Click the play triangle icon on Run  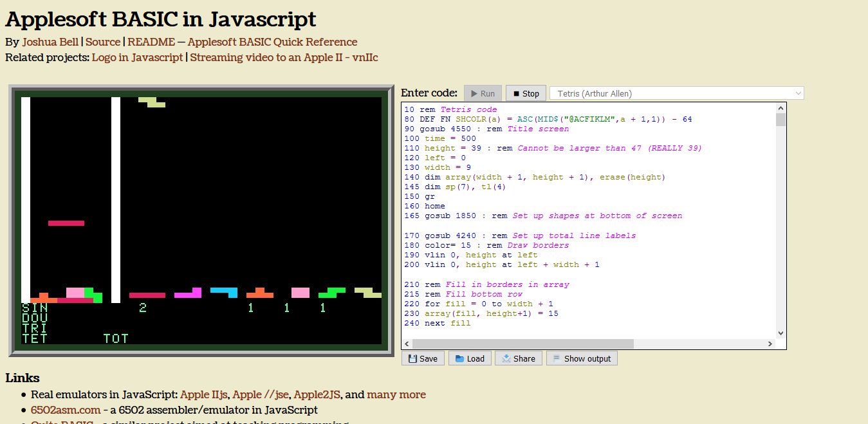point(474,93)
